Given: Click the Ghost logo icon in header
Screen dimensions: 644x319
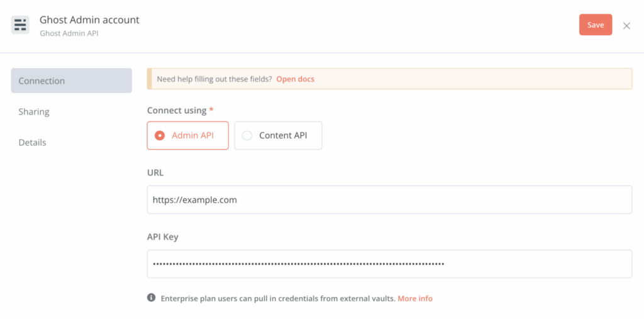Looking at the screenshot, I should pos(20,25).
